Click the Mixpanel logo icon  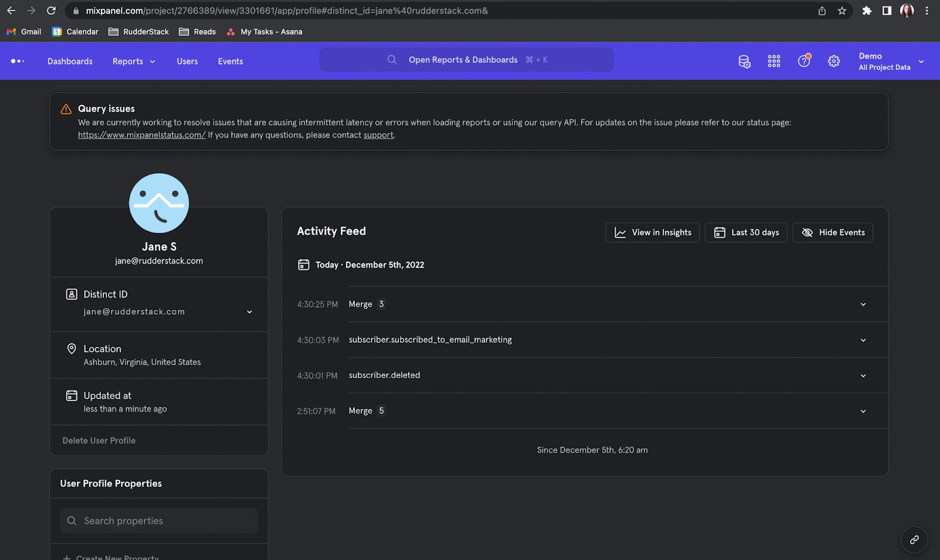(x=18, y=61)
